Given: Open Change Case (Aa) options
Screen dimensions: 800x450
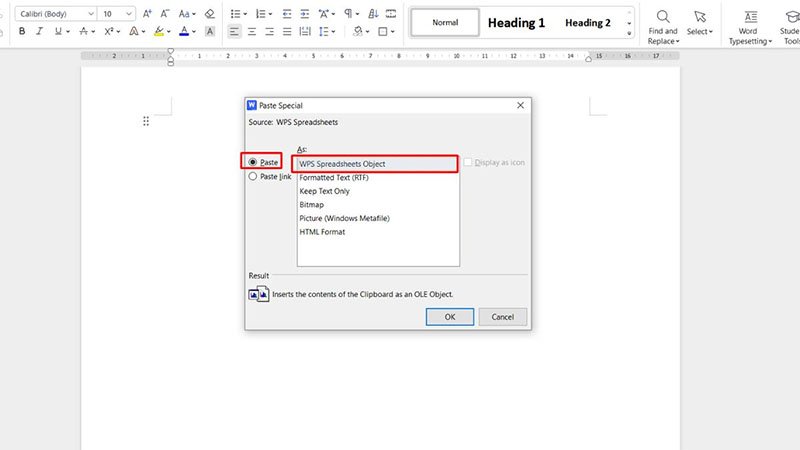Looking at the screenshot, I should 184,14.
